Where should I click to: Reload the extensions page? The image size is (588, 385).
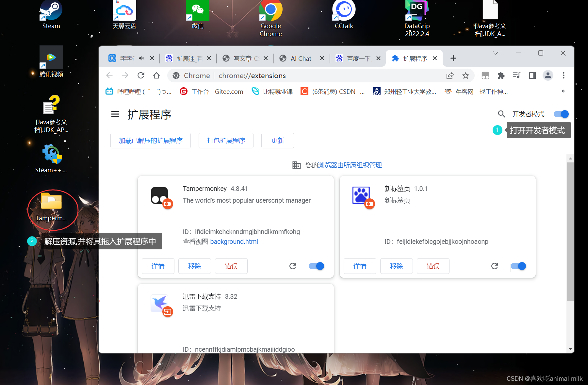[141, 75]
